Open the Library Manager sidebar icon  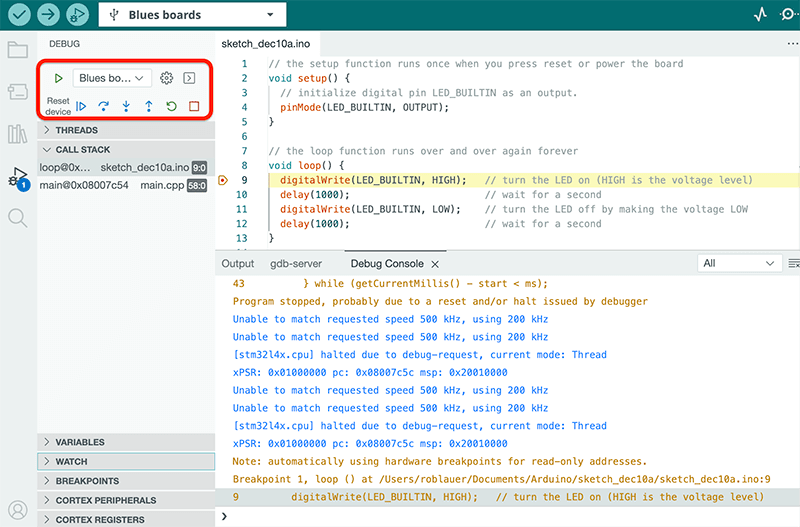(x=18, y=134)
